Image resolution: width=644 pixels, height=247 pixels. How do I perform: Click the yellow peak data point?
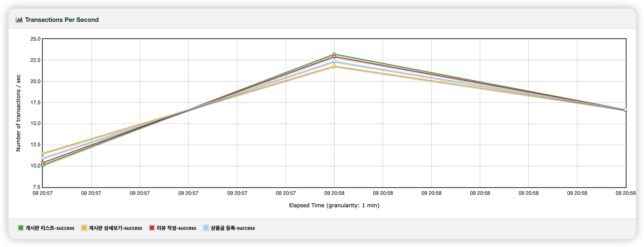coord(334,66)
